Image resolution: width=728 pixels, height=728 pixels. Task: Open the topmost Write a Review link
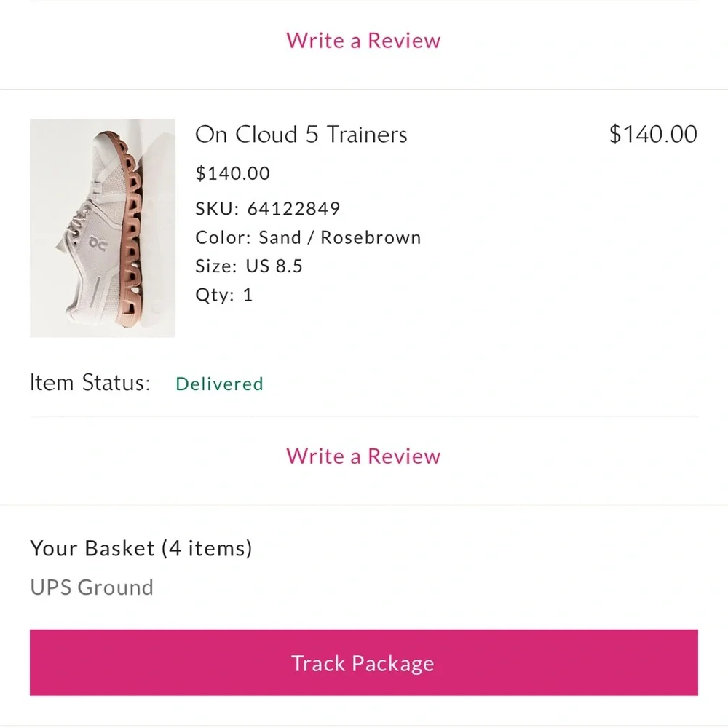pos(363,40)
